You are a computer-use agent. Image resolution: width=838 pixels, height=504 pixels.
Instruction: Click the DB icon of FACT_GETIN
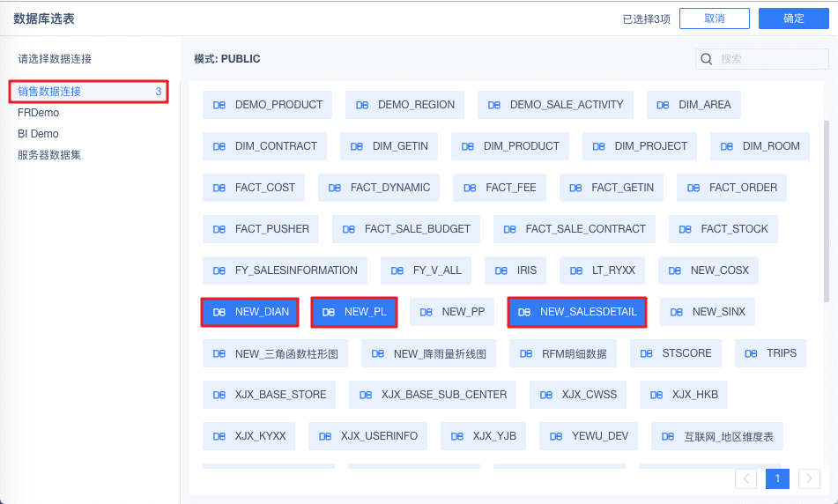(x=575, y=189)
